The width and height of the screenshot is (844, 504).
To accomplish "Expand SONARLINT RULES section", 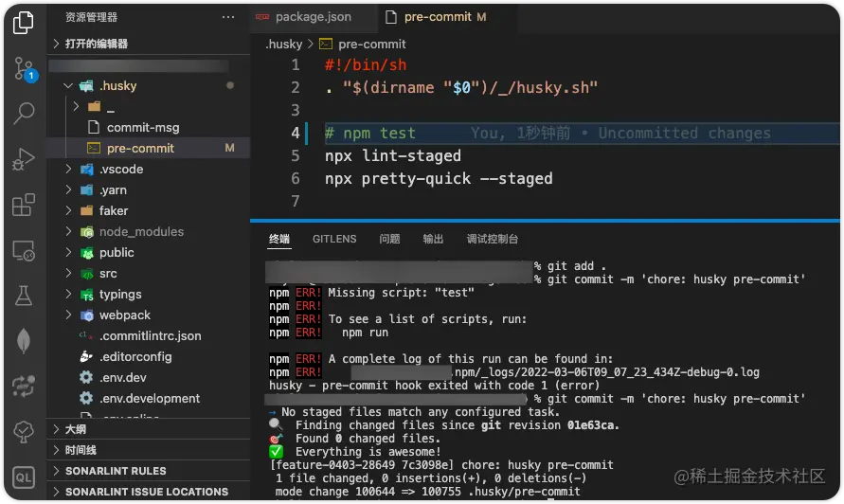I will 149,471.
